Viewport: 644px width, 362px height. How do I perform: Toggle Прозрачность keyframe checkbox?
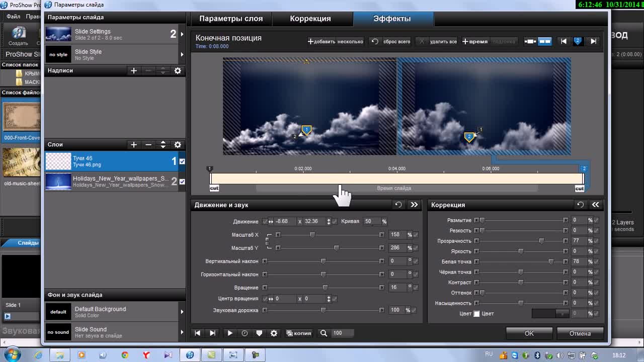[x=597, y=241]
